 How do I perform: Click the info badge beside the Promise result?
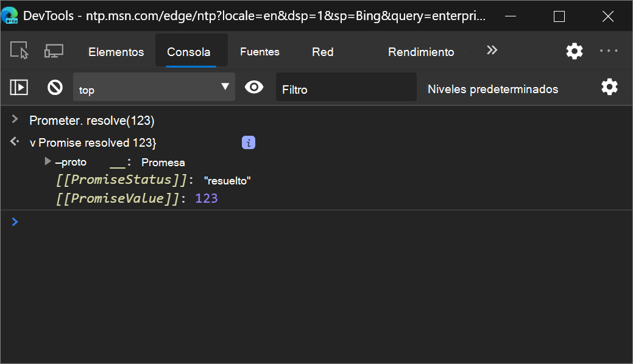tap(249, 142)
